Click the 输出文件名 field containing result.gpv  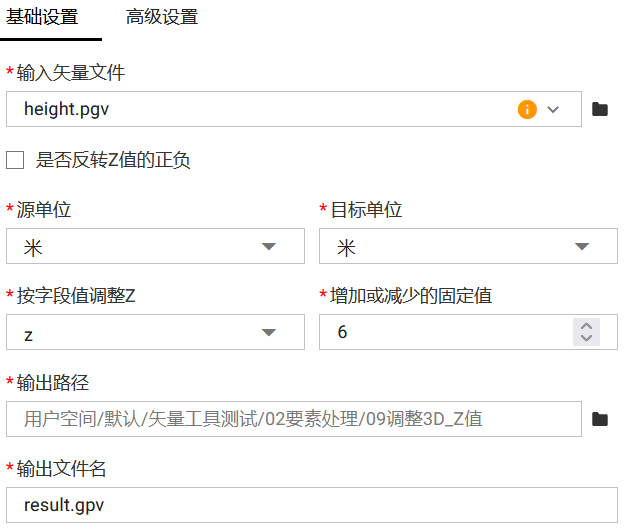[x=310, y=505]
